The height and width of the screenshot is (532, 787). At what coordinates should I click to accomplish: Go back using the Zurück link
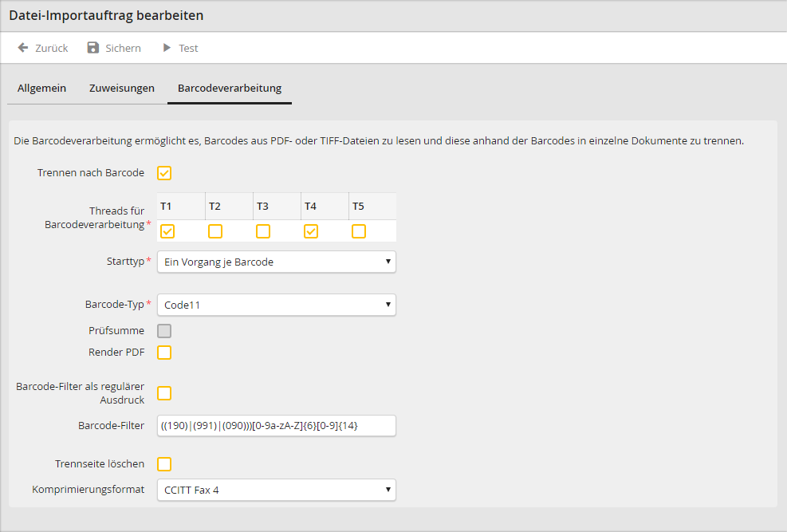point(48,48)
